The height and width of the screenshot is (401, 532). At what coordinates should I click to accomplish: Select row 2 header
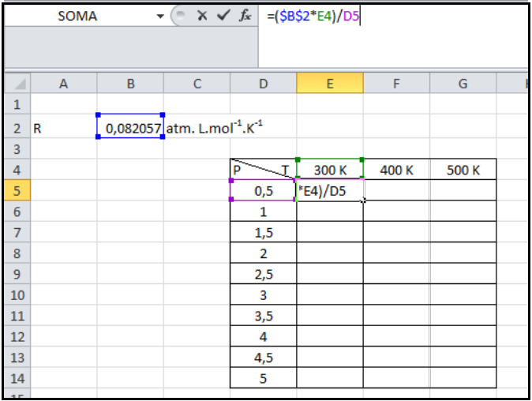tap(18, 126)
